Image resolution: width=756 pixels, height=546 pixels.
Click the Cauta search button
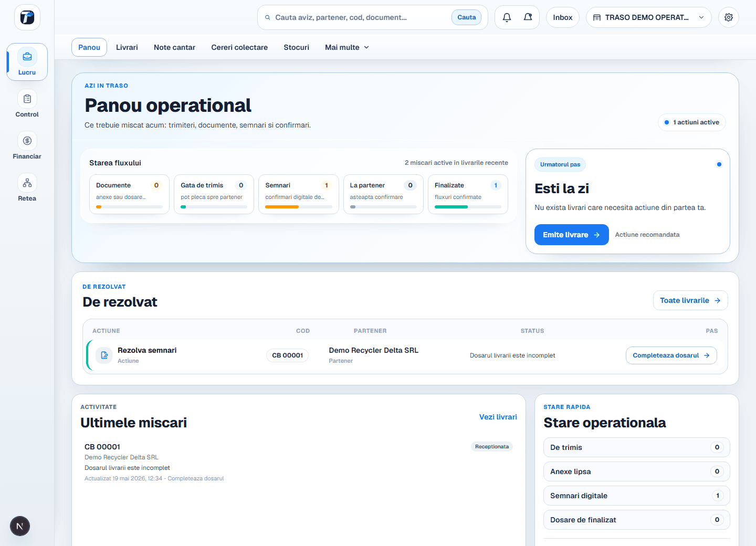(x=467, y=17)
